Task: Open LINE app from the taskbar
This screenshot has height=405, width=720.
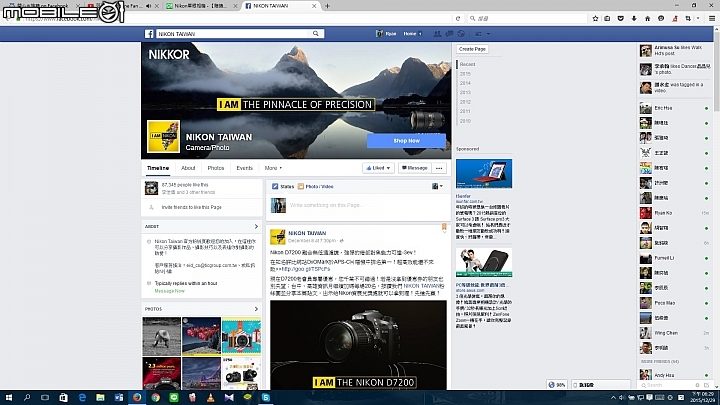Action: tap(174, 398)
